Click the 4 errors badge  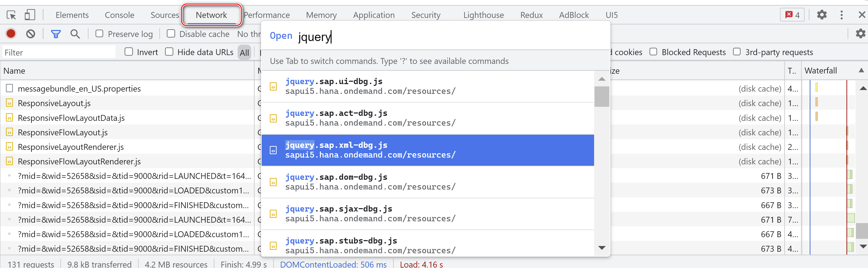tap(792, 15)
